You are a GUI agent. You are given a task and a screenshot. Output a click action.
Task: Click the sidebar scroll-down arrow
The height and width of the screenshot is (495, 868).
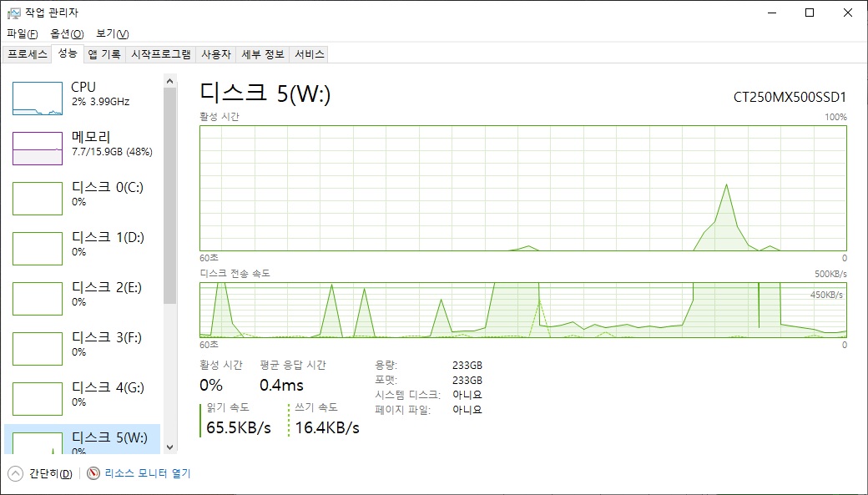[170, 447]
